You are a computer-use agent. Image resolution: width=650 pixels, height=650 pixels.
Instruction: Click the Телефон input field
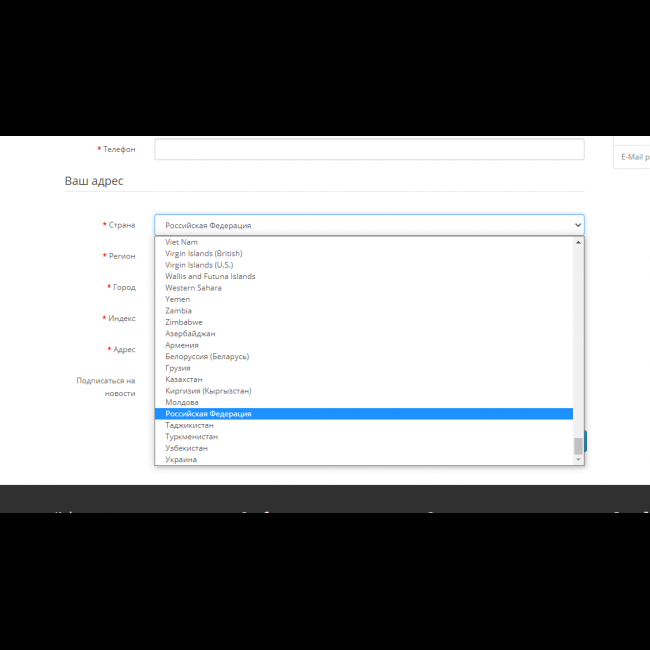click(x=369, y=149)
